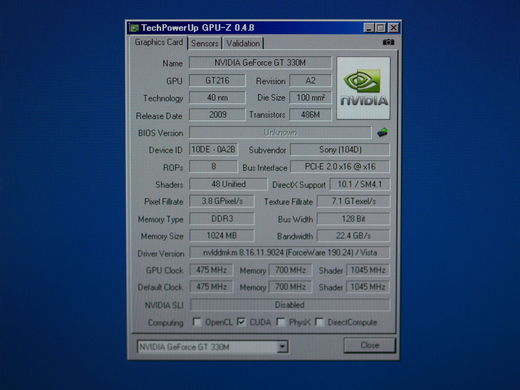Click the Shaders field 48 Unified

tap(228, 184)
